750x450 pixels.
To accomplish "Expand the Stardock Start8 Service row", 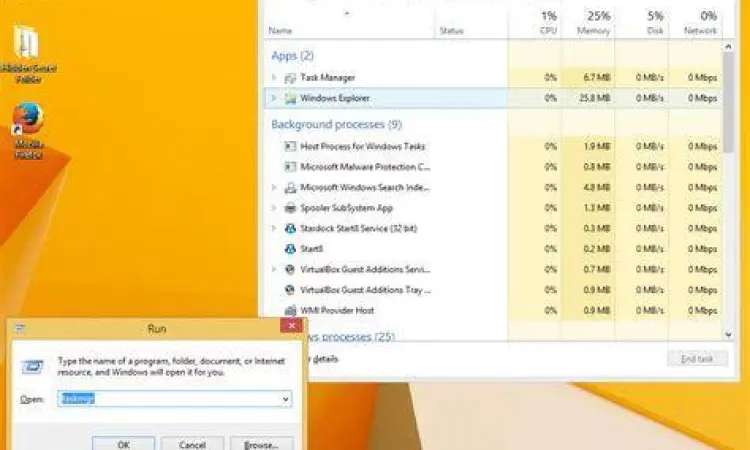I will pos(274,229).
